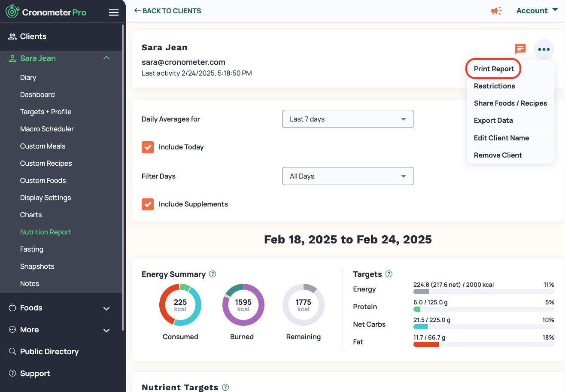Screen dimensions: 565x392
Task: Click the Burned 1595 kcal donut chart
Action: pyautogui.click(x=243, y=305)
